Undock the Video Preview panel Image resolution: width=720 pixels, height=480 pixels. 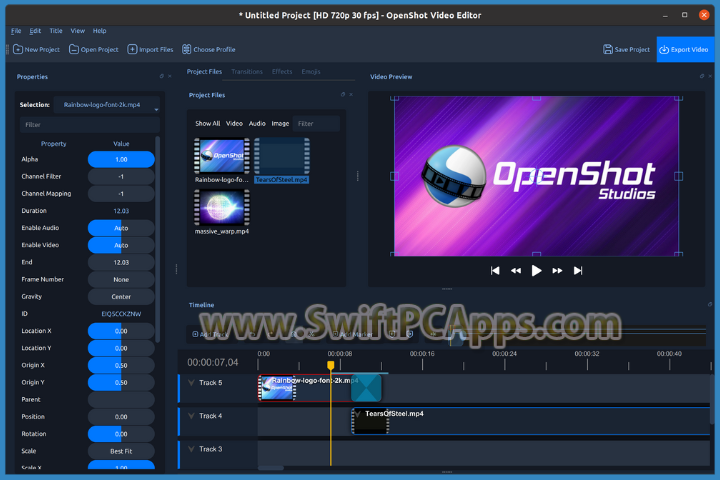[x=702, y=76]
